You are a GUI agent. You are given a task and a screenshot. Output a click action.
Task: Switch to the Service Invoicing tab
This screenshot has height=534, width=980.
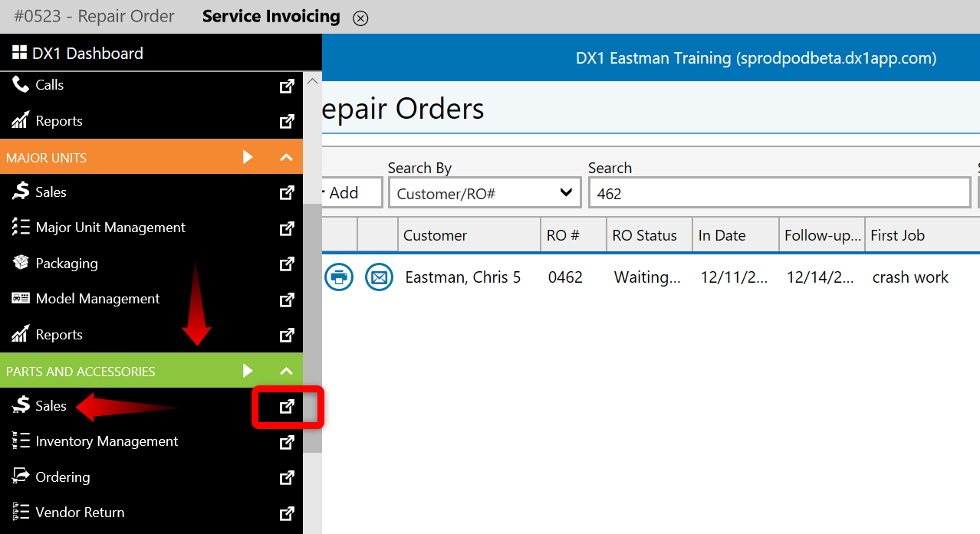tap(271, 16)
